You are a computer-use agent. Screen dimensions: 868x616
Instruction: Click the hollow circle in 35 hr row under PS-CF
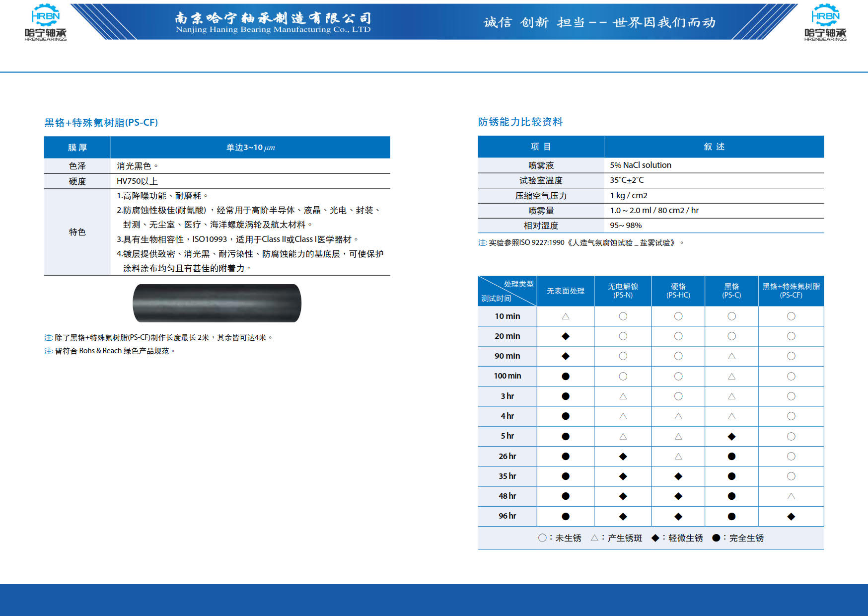(791, 476)
